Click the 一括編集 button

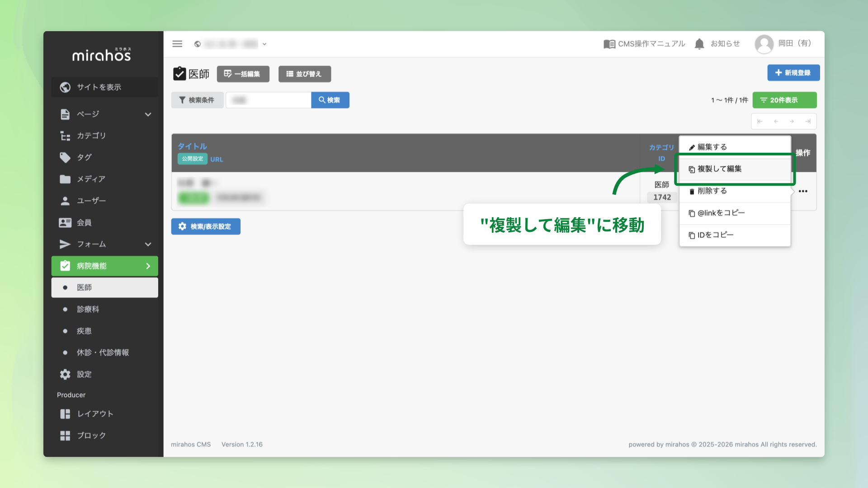click(243, 74)
